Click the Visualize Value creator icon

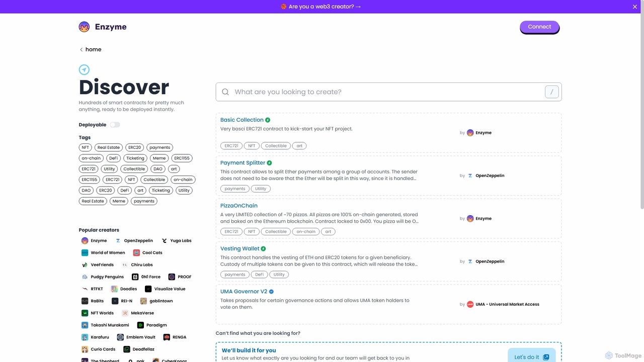(x=148, y=289)
